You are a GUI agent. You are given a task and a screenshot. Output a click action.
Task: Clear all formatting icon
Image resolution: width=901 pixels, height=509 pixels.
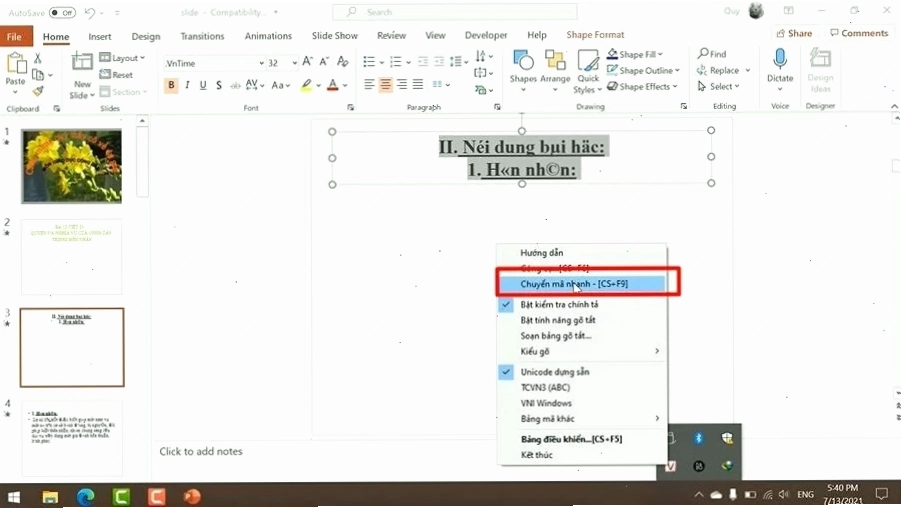click(x=343, y=61)
